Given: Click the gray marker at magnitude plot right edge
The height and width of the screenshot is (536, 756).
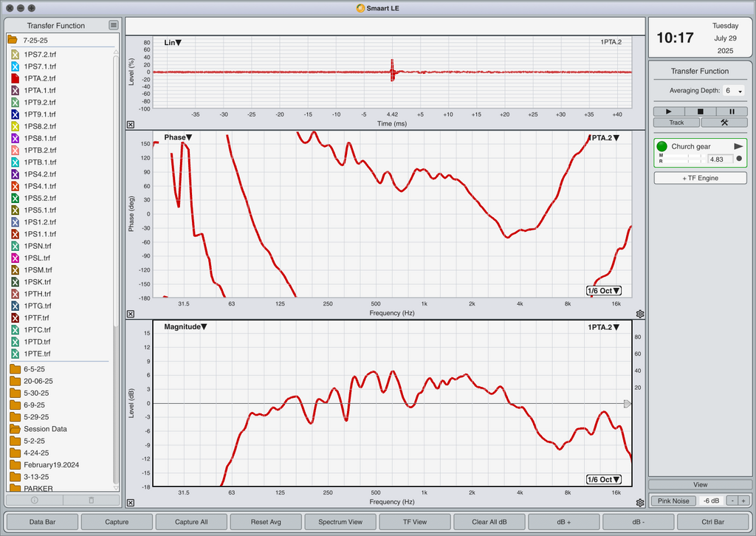Looking at the screenshot, I should 628,403.
